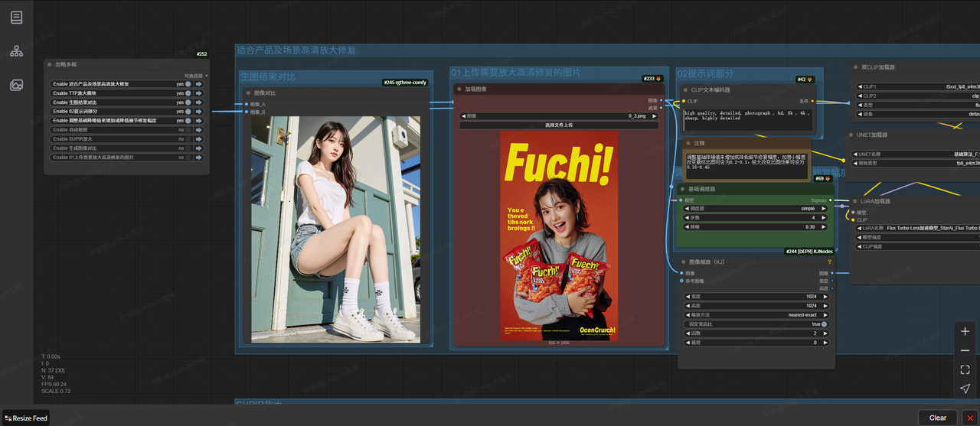Fit view using the canvas frame icon
This screenshot has height=426, width=980.
[x=965, y=370]
